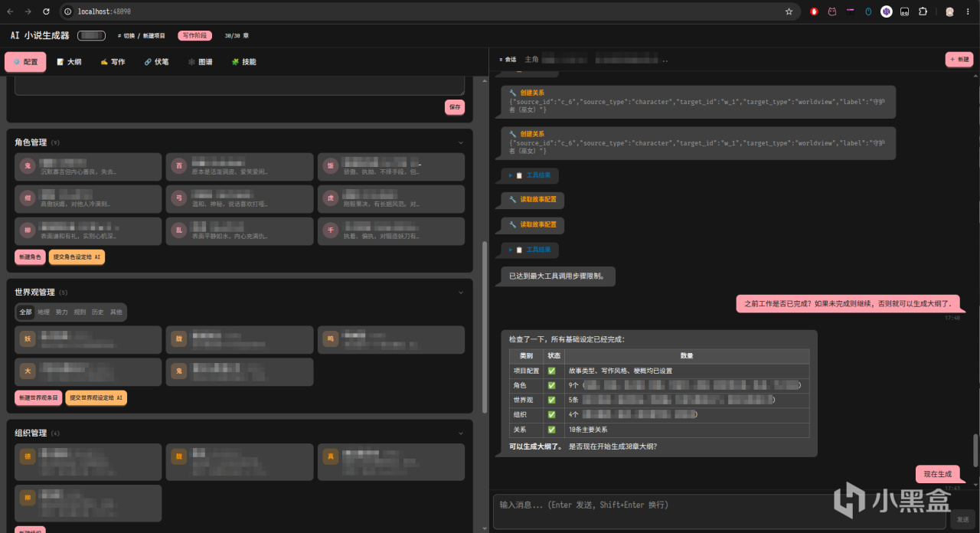This screenshot has width=980, height=533.
Task: Select the 其他 worldview filter
Action: point(116,312)
